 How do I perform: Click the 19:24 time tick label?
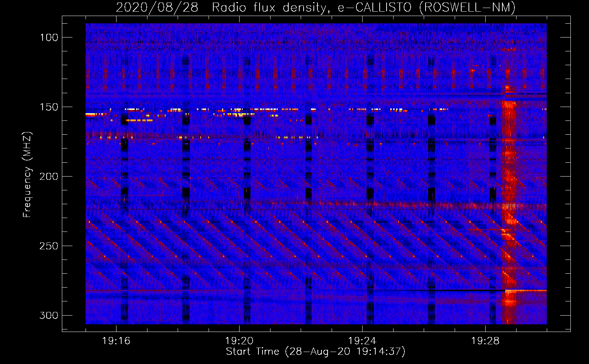[362, 341]
